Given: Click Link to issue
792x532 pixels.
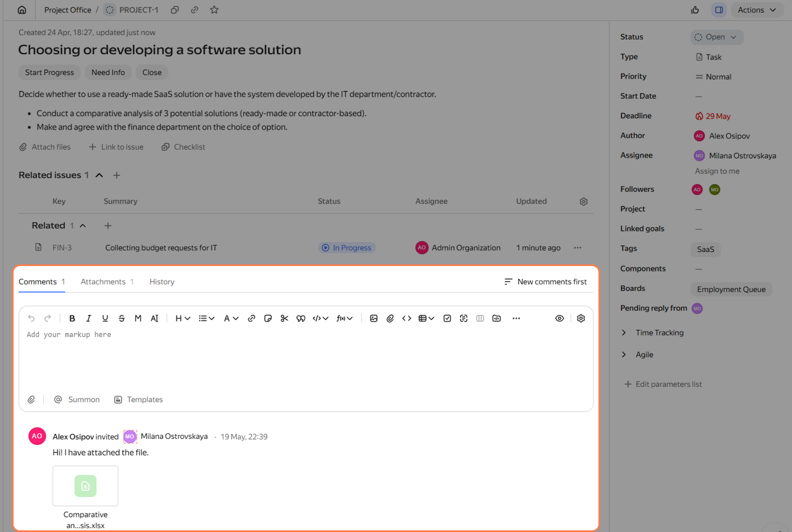Looking at the screenshot, I should click(116, 147).
